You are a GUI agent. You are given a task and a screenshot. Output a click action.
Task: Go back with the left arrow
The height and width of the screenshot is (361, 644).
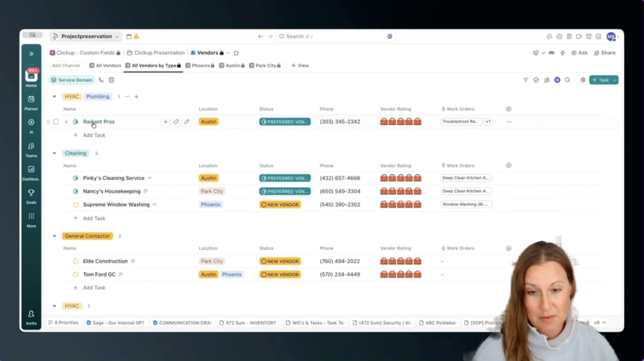click(x=261, y=36)
